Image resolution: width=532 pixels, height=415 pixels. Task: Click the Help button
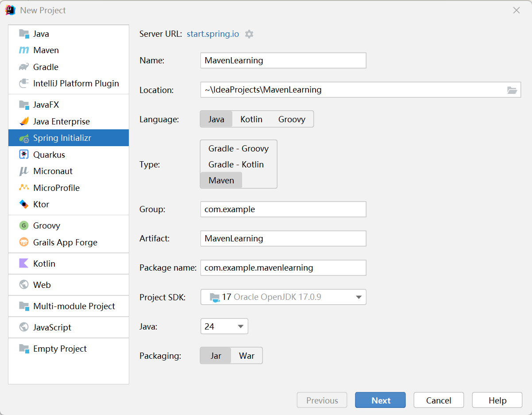click(497, 400)
